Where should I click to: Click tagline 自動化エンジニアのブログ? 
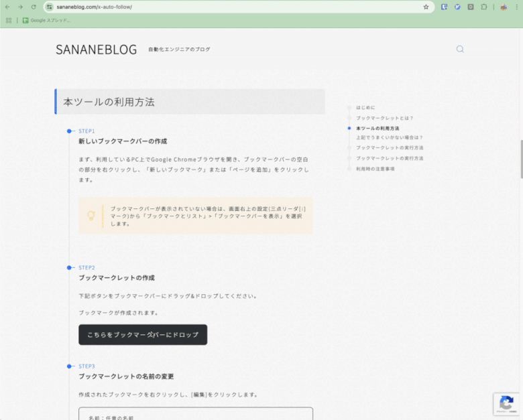tap(179, 50)
